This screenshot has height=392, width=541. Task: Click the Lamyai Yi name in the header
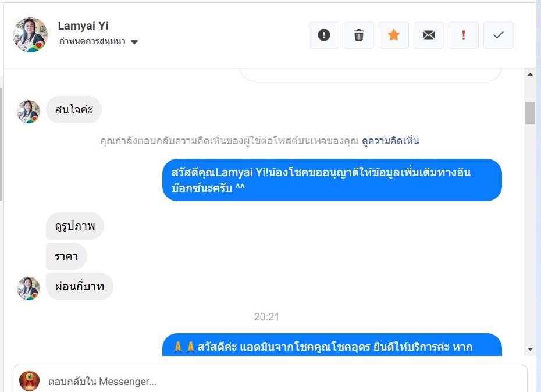(83, 26)
